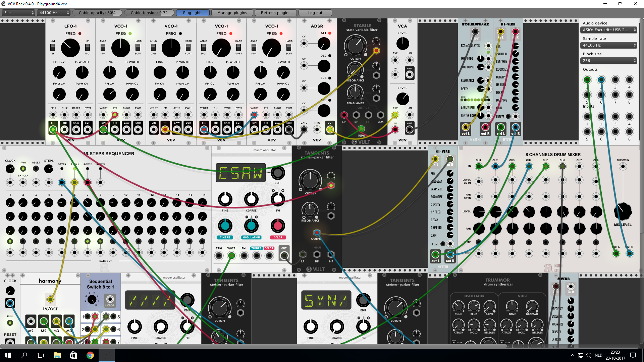Toggle the sequencer step 1 gate light
The image size is (644, 362).
[x=10, y=241]
